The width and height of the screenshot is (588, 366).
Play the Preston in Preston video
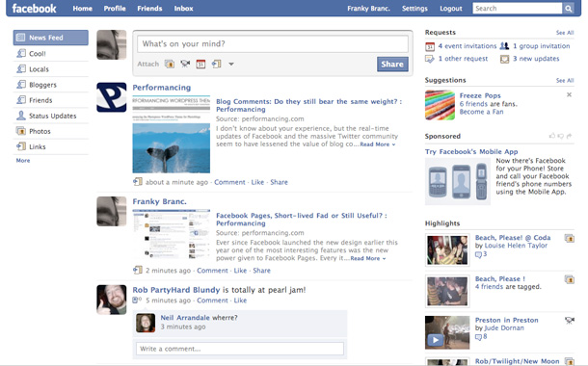(x=435, y=340)
